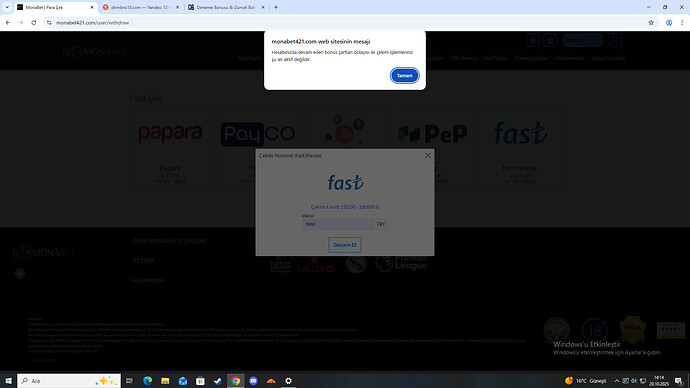Confirm the alert with the Tamam button
This screenshot has height=388, width=690.
404,76
